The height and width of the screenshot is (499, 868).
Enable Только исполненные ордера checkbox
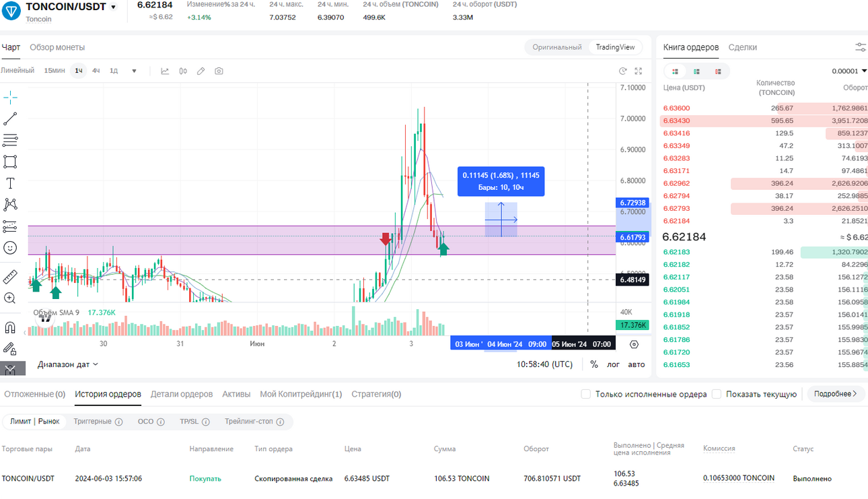[586, 394]
